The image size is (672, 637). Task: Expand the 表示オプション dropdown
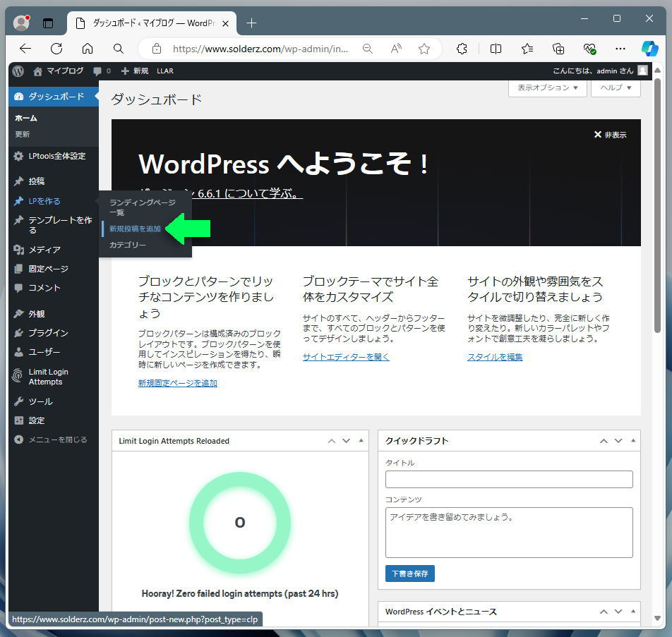(547, 87)
